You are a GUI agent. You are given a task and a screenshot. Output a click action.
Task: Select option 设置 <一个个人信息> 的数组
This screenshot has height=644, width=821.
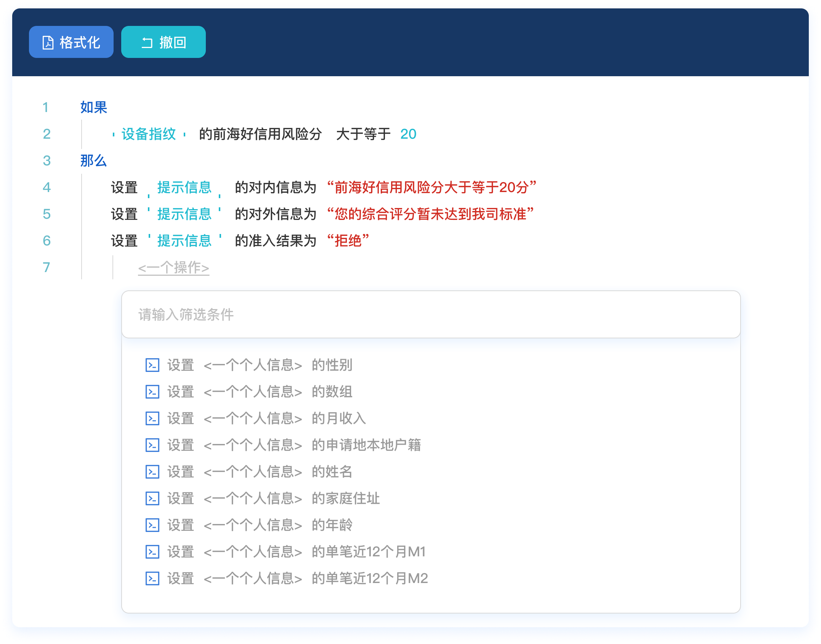coord(249,392)
